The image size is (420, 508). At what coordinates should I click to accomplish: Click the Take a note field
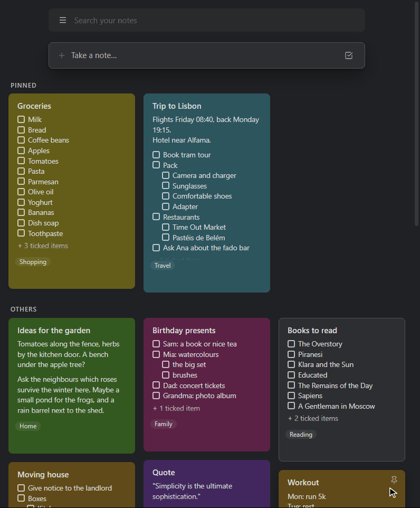(207, 55)
